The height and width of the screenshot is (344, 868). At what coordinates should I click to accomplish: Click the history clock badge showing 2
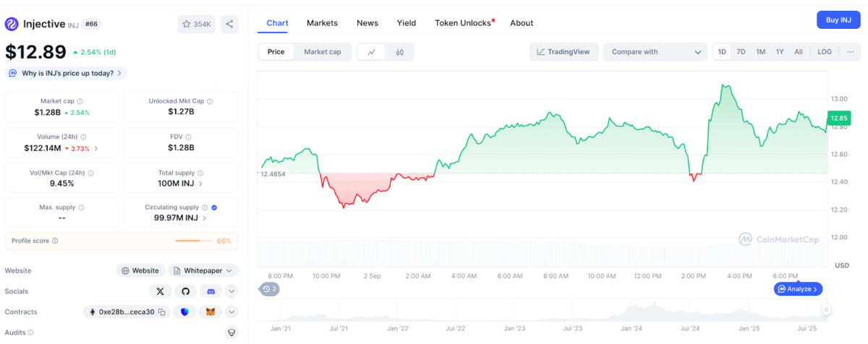[269, 289]
